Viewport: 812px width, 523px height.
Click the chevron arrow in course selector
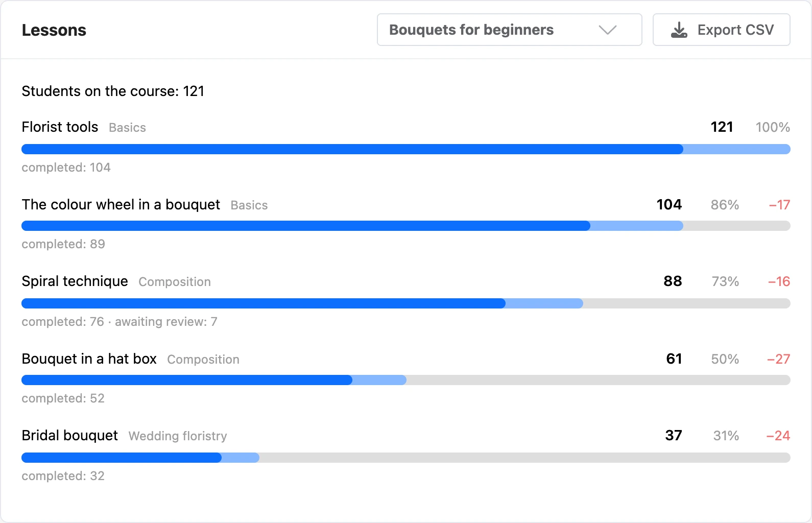tap(607, 30)
